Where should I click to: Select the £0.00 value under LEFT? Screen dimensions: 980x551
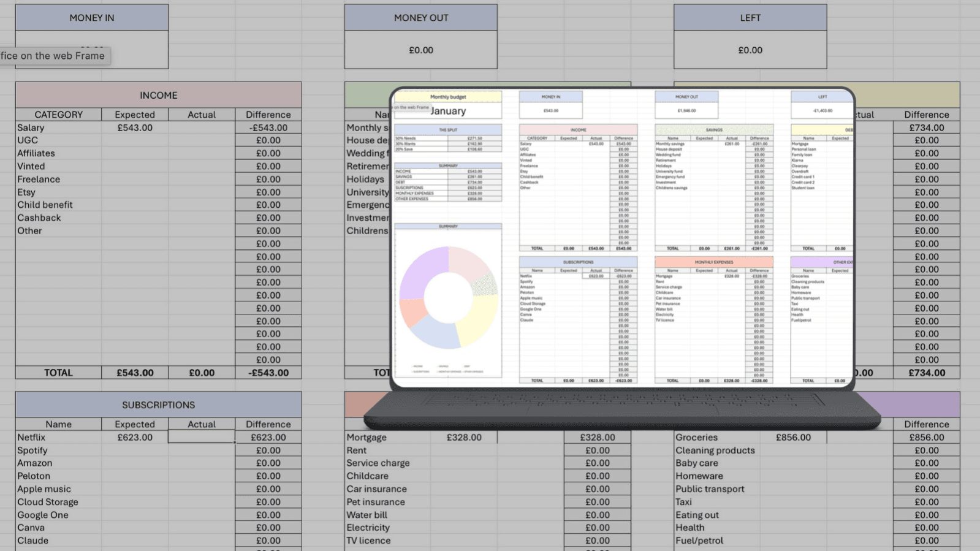750,50
